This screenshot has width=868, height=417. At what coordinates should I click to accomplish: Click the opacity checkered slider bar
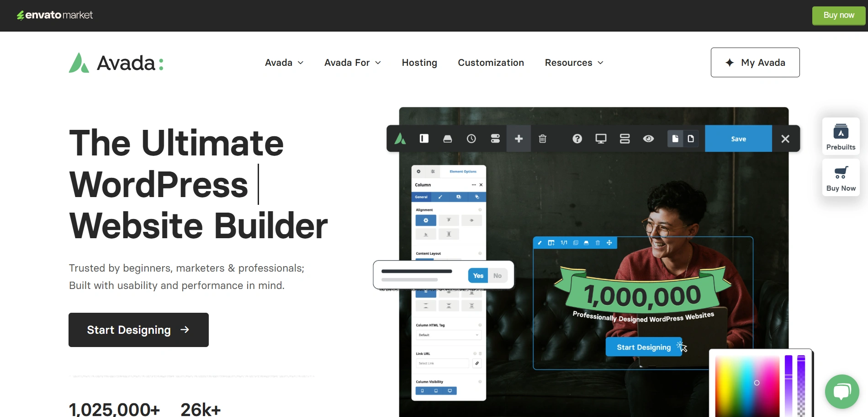(801, 386)
